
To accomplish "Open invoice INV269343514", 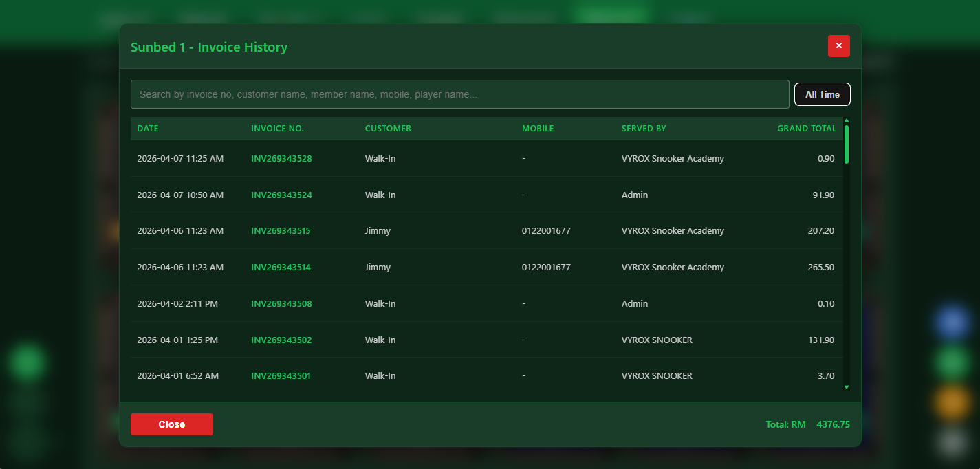I will (x=281, y=267).
